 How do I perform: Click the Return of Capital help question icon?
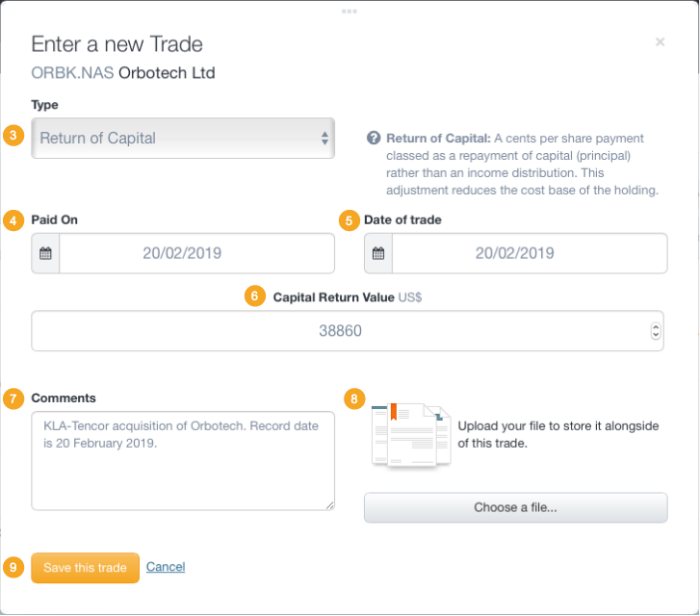tap(374, 138)
